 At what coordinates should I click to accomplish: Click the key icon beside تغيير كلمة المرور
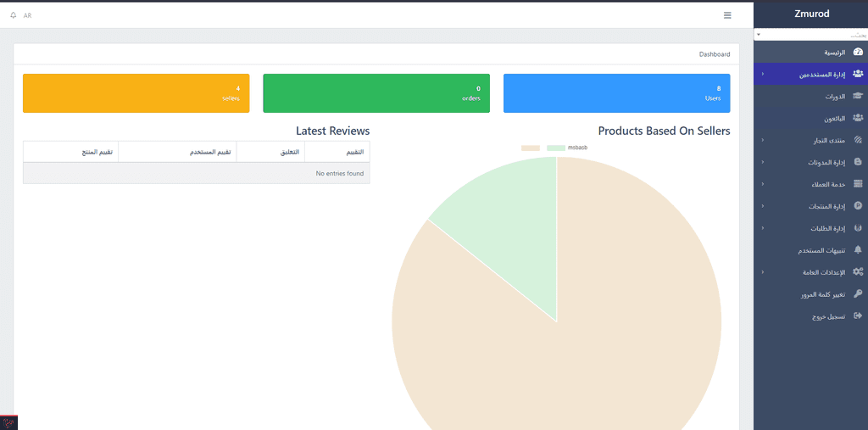click(x=858, y=293)
